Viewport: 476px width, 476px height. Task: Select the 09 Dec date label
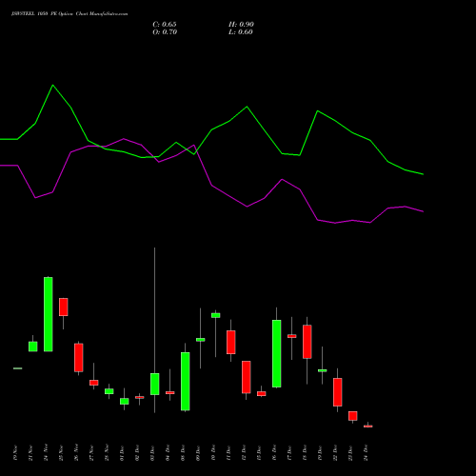[x=198, y=453]
